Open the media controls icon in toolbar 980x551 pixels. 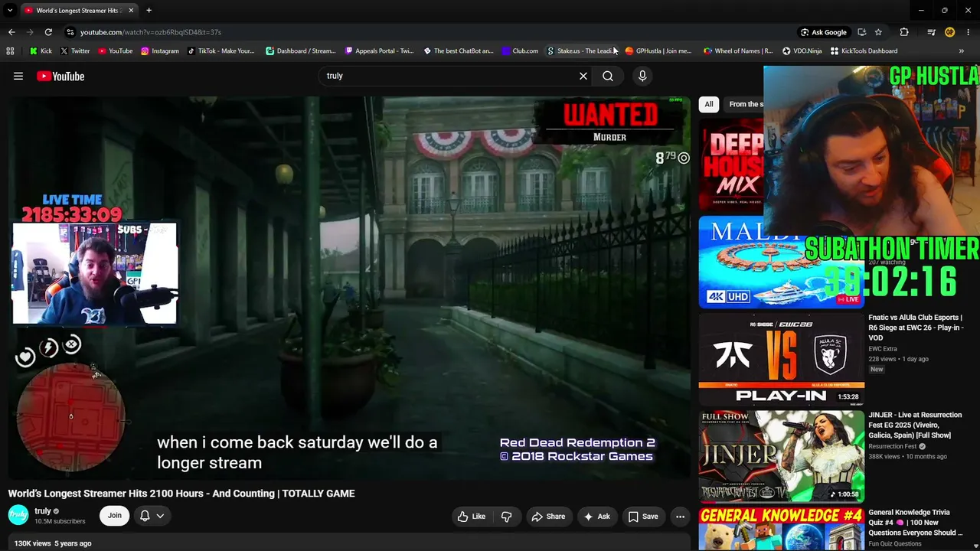pyautogui.click(x=931, y=32)
